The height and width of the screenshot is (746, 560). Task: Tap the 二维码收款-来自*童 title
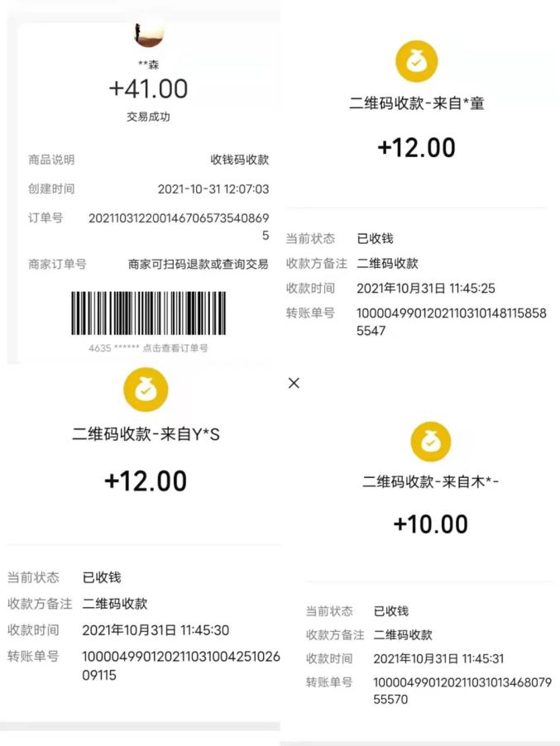[x=416, y=103]
